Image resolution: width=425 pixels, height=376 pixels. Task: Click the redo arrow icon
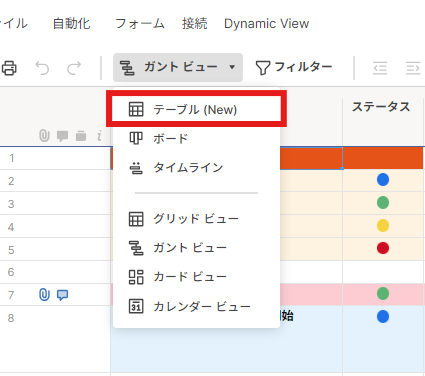tap(74, 68)
